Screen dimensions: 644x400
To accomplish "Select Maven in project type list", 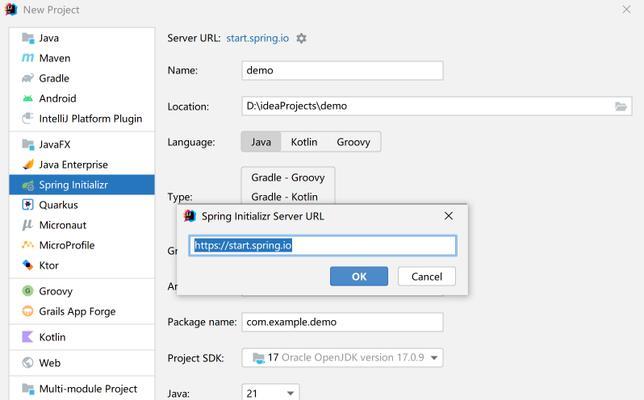I will tap(82, 58).
